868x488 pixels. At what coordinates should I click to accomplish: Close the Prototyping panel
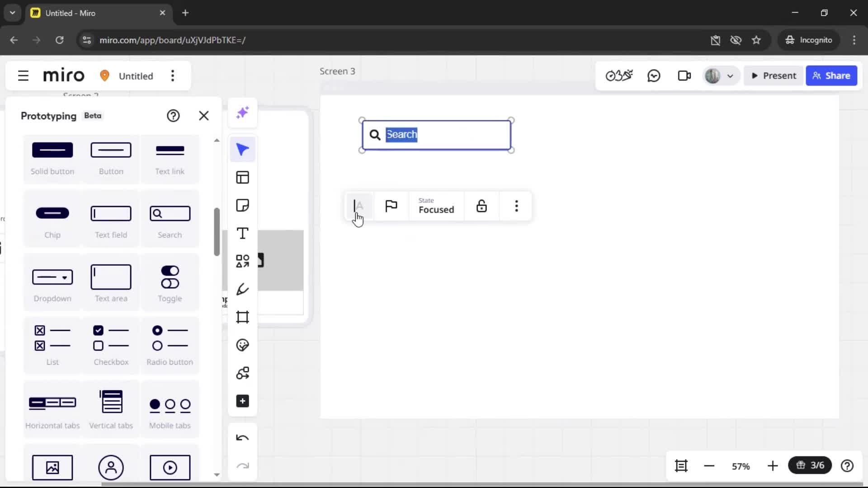pos(204,116)
